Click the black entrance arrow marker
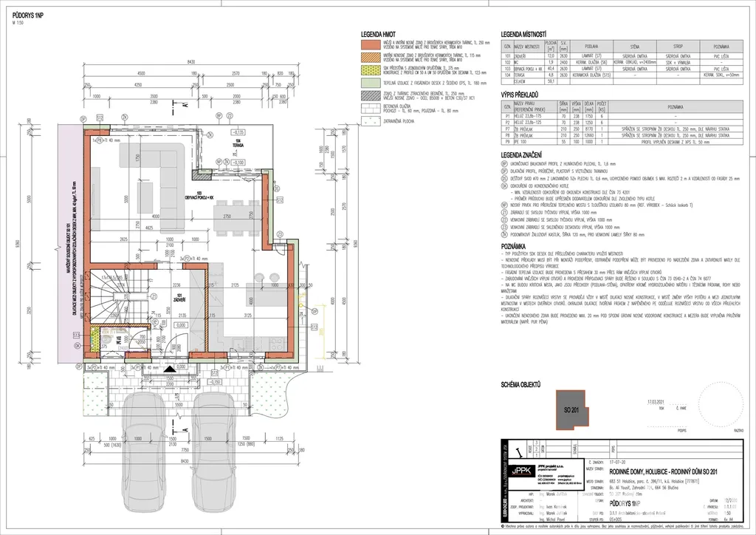 tap(169, 367)
